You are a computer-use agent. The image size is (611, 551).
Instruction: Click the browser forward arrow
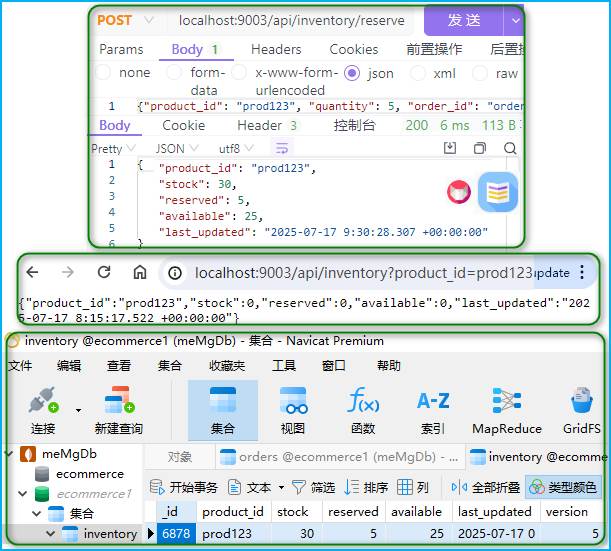(x=68, y=272)
